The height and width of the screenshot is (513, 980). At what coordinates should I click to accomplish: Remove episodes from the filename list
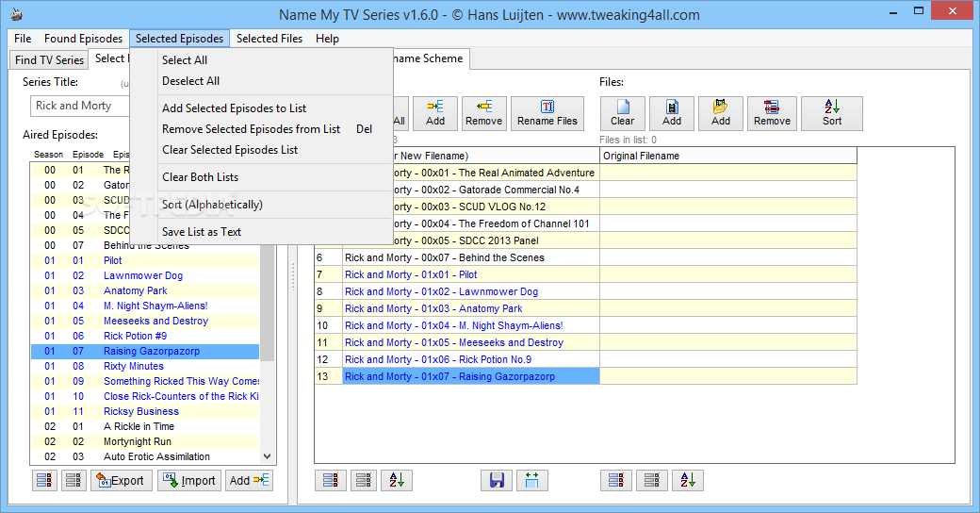click(x=483, y=113)
